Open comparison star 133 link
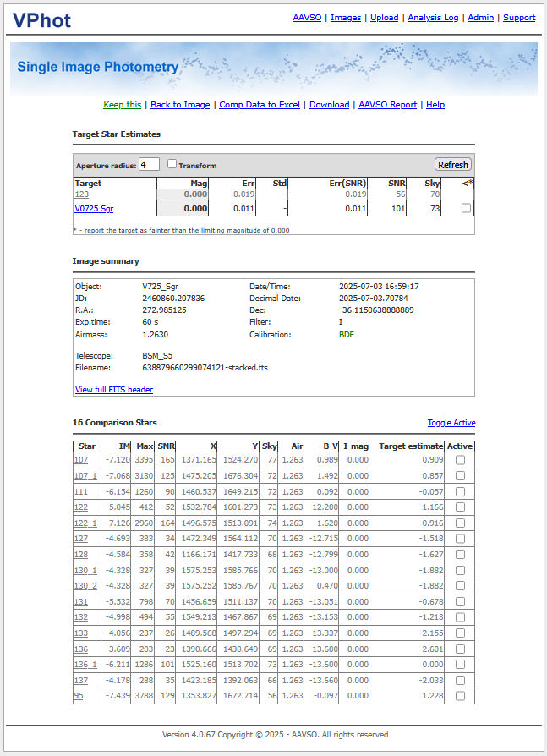The width and height of the screenshot is (547, 756). coord(81,633)
